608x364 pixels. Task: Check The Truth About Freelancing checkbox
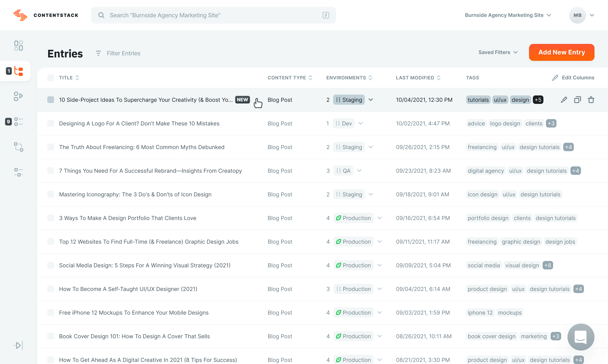50,147
